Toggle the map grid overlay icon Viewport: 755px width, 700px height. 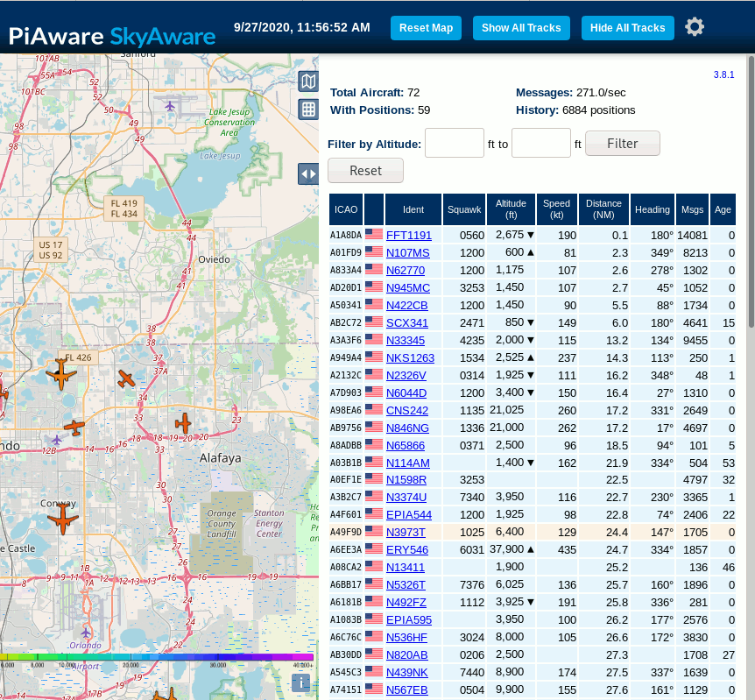[308, 110]
